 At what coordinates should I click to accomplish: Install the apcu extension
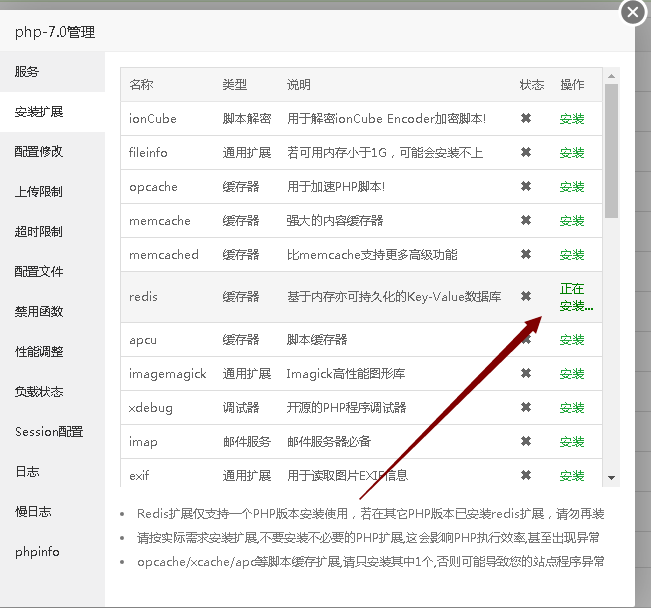(572, 340)
